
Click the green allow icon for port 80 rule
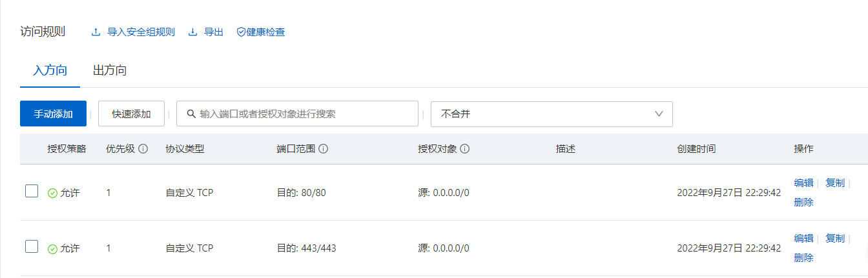pos(52,193)
